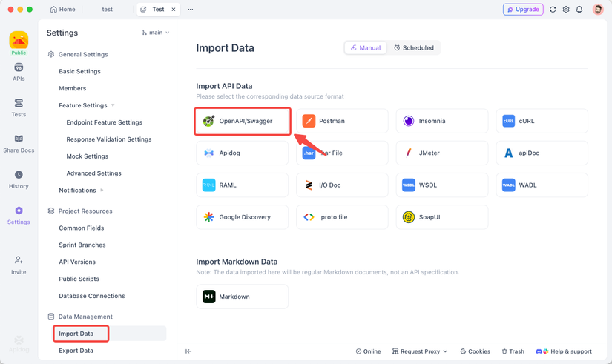Open Mock Settings
This screenshot has width=612, height=364.
tap(88, 156)
